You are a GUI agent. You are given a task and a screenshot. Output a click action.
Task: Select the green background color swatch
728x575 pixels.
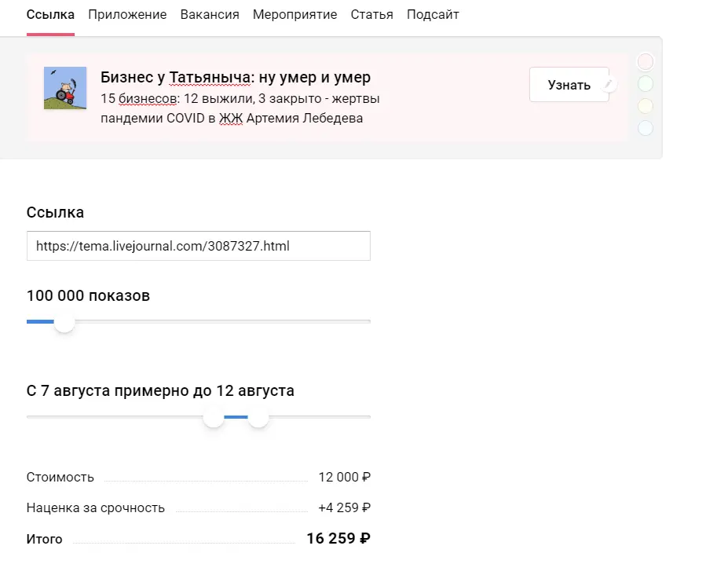coord(645,84)
